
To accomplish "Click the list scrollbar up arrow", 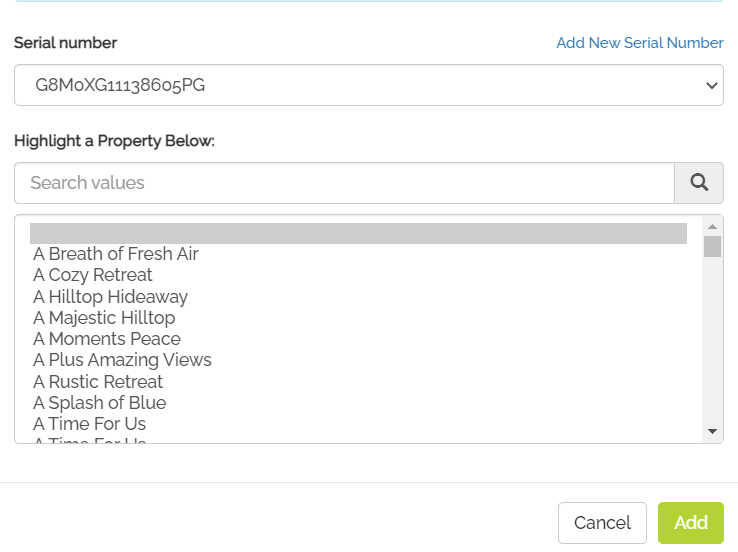I will point(712,226).
